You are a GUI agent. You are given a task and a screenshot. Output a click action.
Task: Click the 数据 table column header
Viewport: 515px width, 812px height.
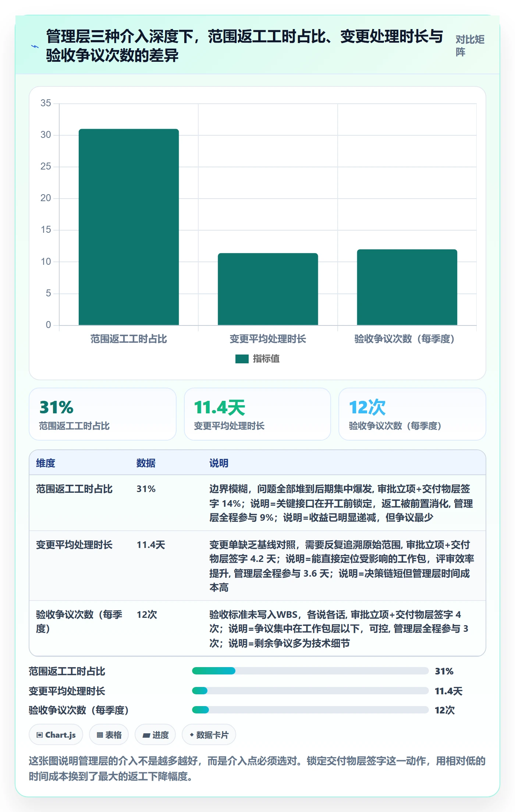pyautogui.click(x=146, y=463)
